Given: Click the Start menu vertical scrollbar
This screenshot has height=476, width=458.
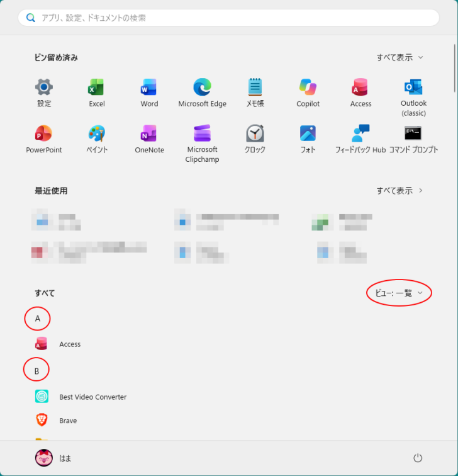Looking at the screenshot, I should (455, 67).
